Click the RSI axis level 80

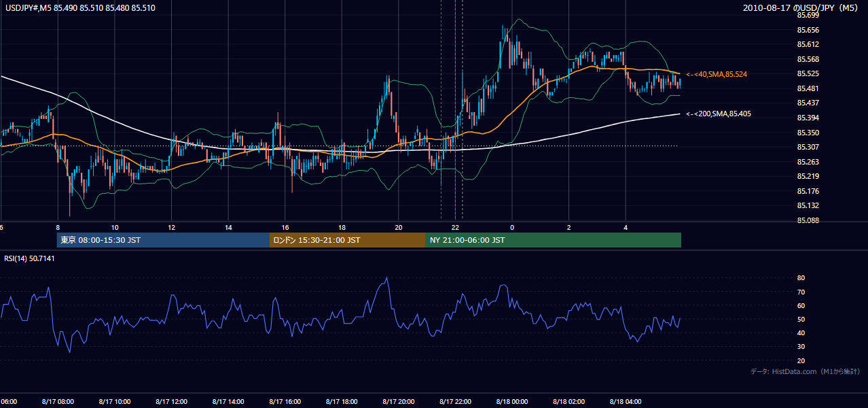[x=801, y=278]
